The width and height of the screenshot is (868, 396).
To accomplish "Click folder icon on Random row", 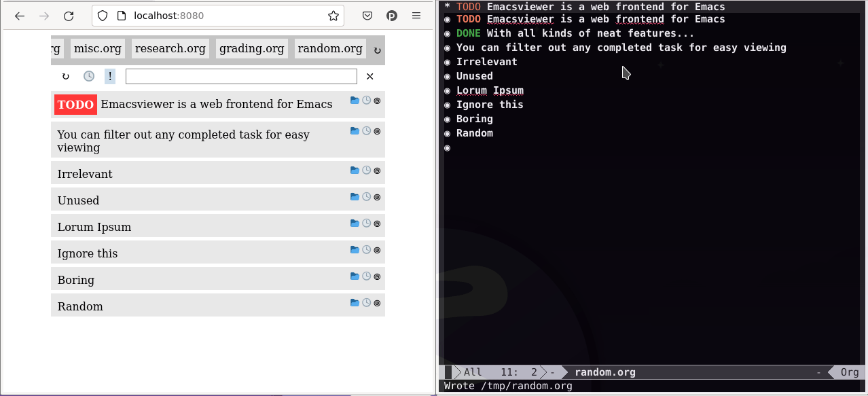I will coord(355,303).
